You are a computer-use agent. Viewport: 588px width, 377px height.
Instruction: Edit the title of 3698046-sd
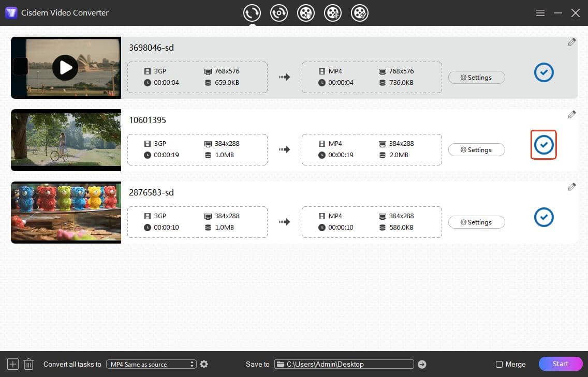coord(572,42)
